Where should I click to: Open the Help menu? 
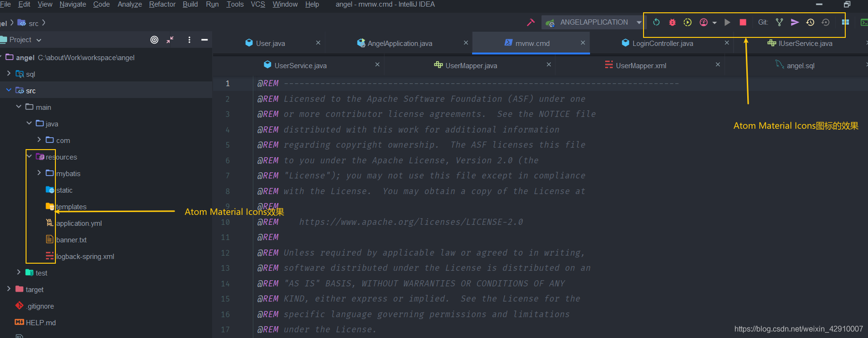312,4
